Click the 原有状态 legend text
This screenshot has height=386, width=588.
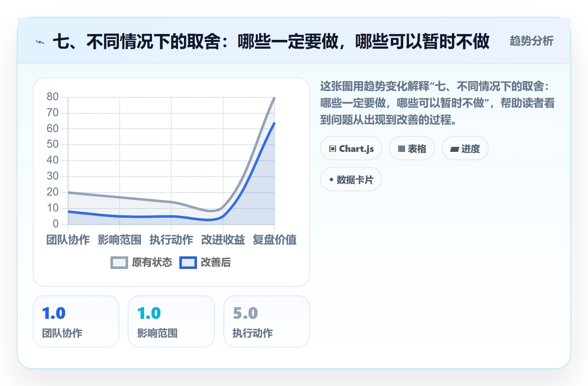click(x=152, y=263)
